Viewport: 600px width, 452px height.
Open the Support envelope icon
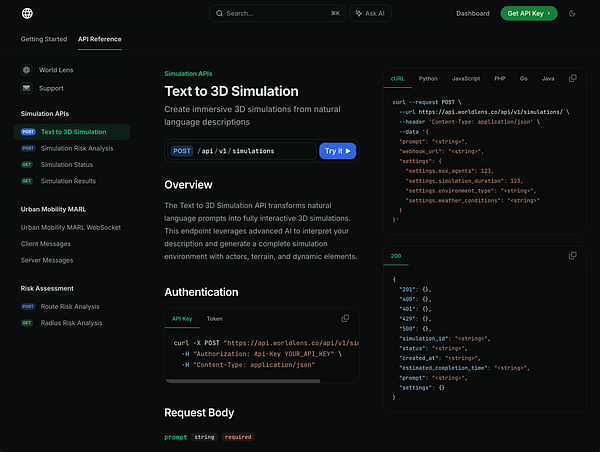point(26,88)
